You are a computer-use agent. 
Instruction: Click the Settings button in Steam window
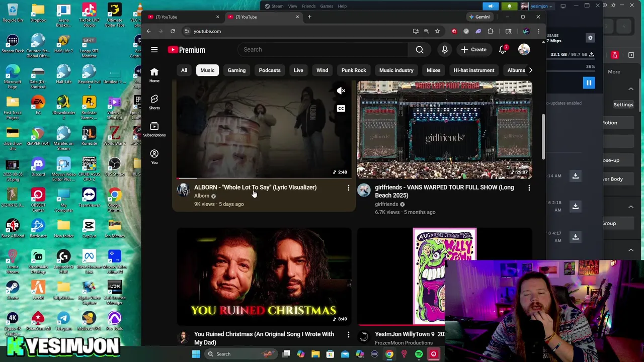[623, 105]
